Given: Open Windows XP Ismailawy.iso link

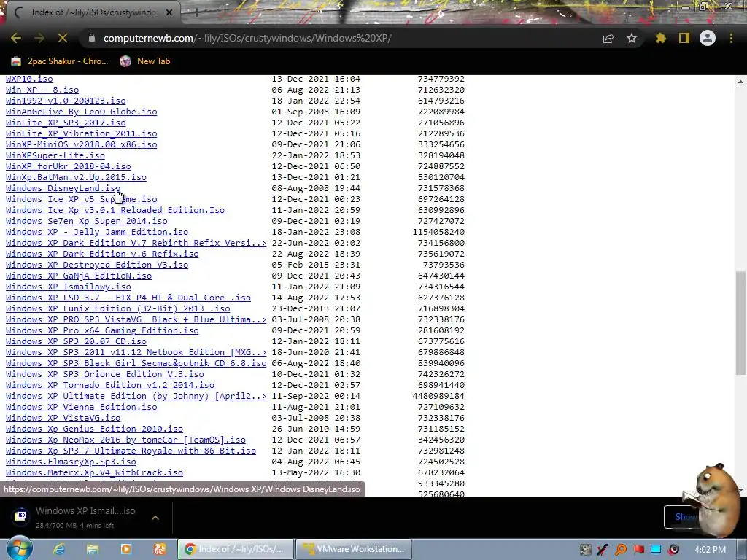Looking at the screenshot, I should point(68,287).
